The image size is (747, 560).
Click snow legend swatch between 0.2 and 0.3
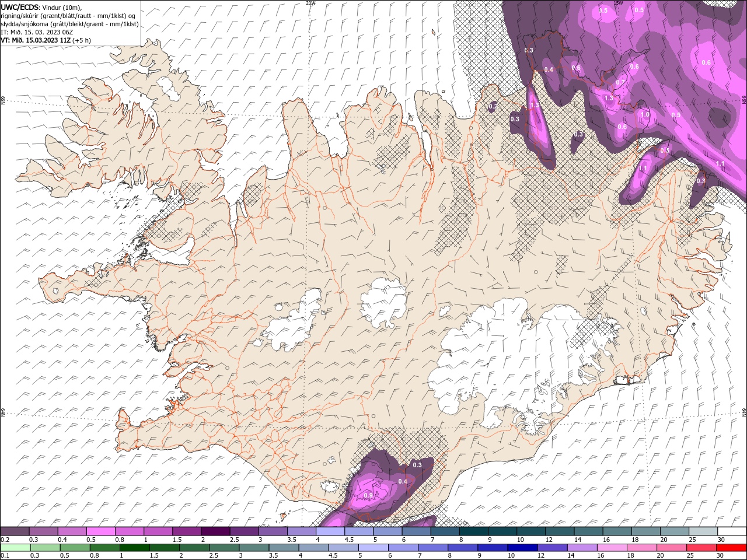[x=15, y=531]
